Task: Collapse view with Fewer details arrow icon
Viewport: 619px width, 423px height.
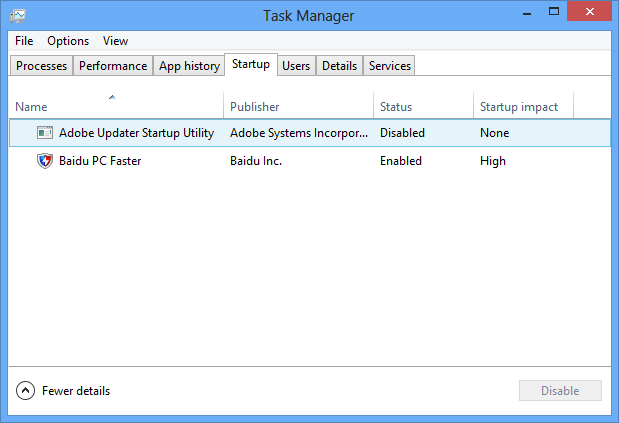Action: (x=26, y=391)
